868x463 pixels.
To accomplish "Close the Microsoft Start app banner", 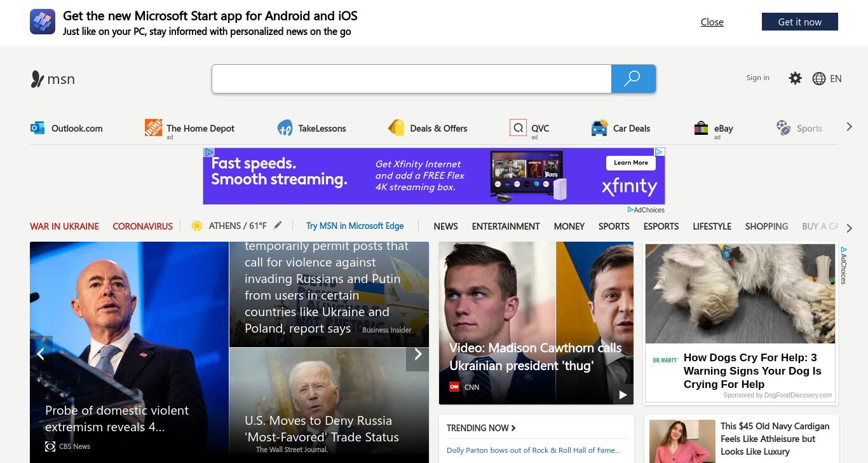I will (x=712, y=22).
